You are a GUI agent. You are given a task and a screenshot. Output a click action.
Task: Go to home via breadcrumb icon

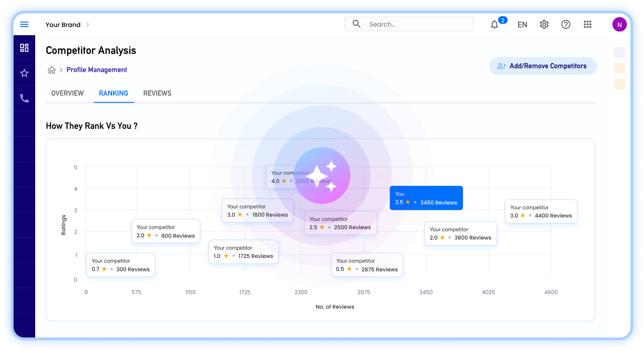[x=52, y=70]
